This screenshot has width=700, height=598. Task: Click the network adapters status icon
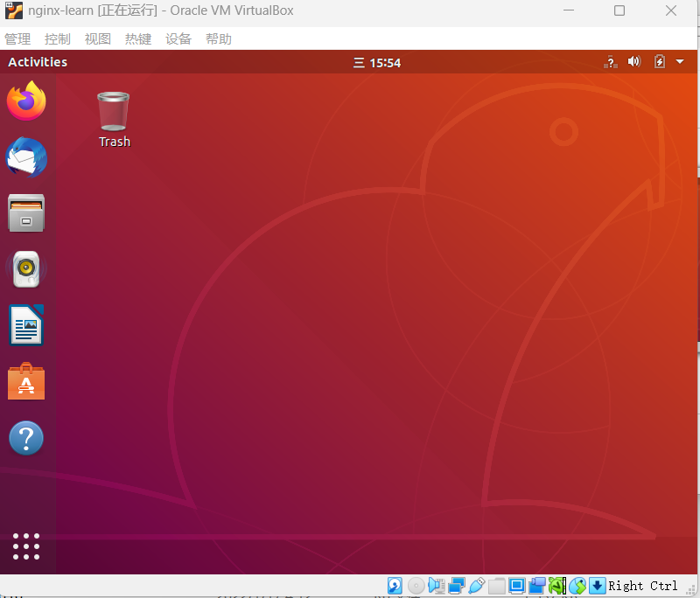point(457,586)
